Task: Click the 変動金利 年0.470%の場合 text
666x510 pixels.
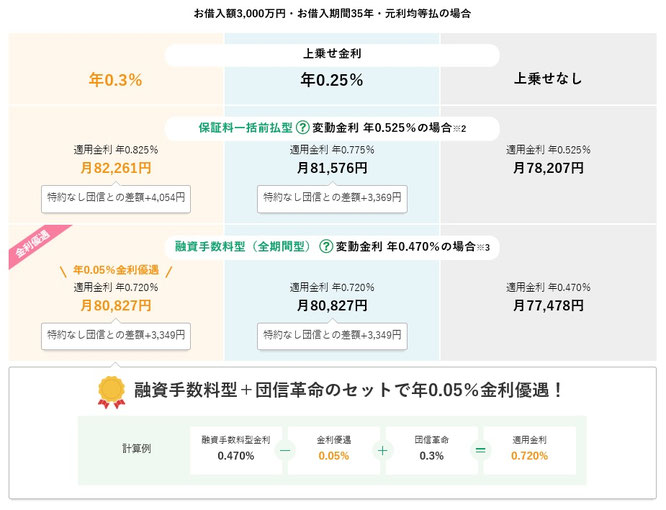Action: click(x=406, y=246)
